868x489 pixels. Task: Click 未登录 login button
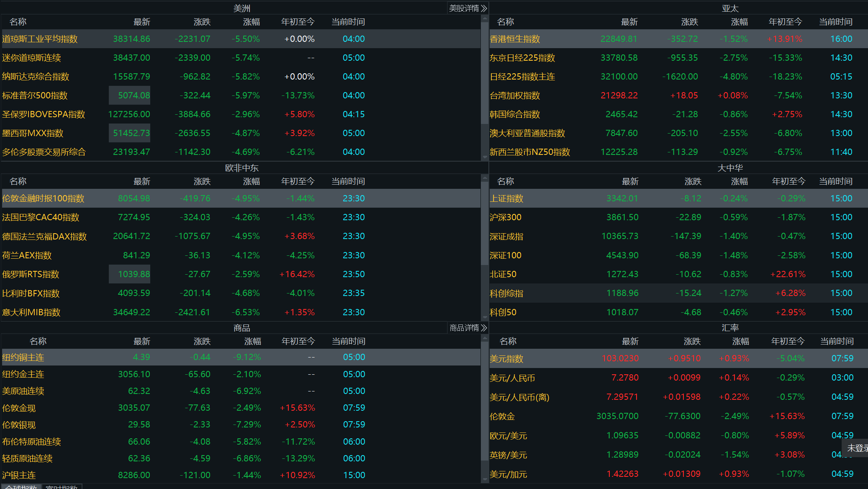coord(857,448)
